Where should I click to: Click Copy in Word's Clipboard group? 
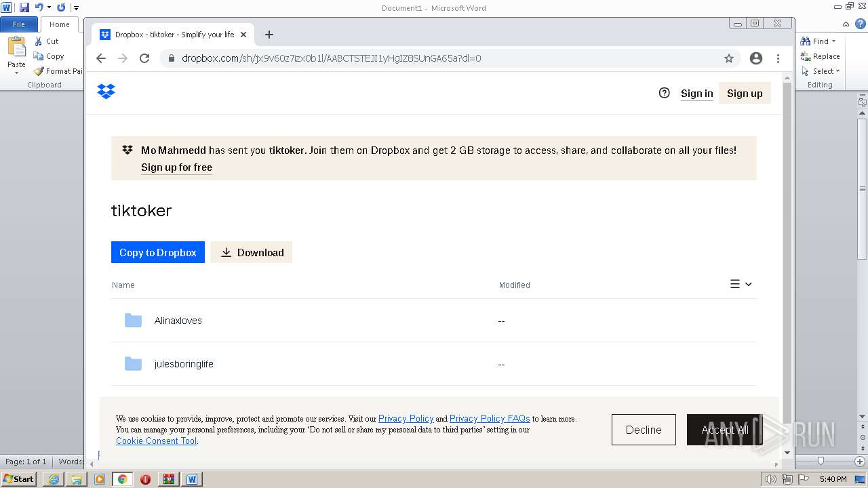click(49, 56)
